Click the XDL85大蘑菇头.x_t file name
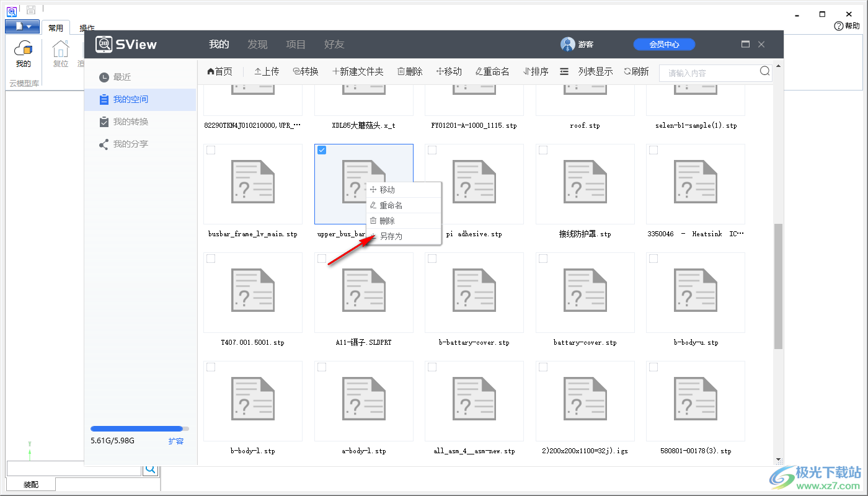Screen dimensions: 868x496 click(x=364, y=125)
